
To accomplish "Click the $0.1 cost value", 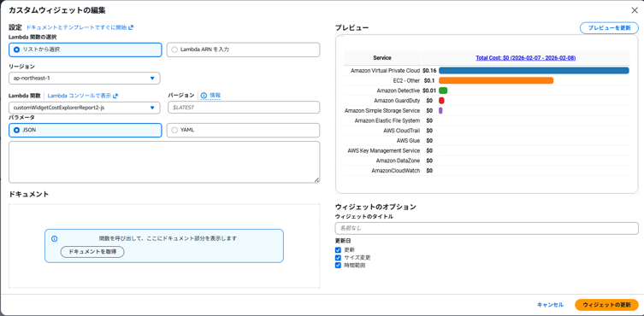I will click(428, 80).
